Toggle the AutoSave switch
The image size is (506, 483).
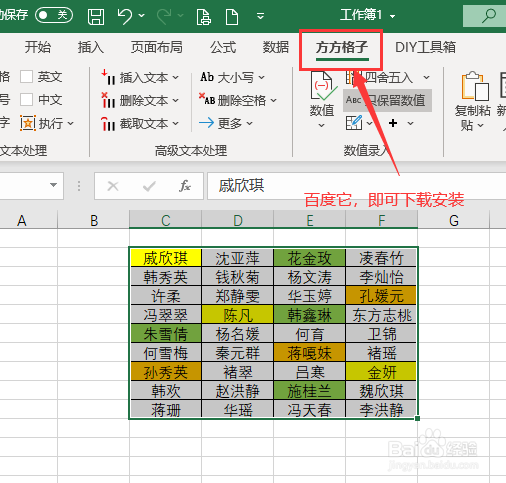tap(54, 15)
